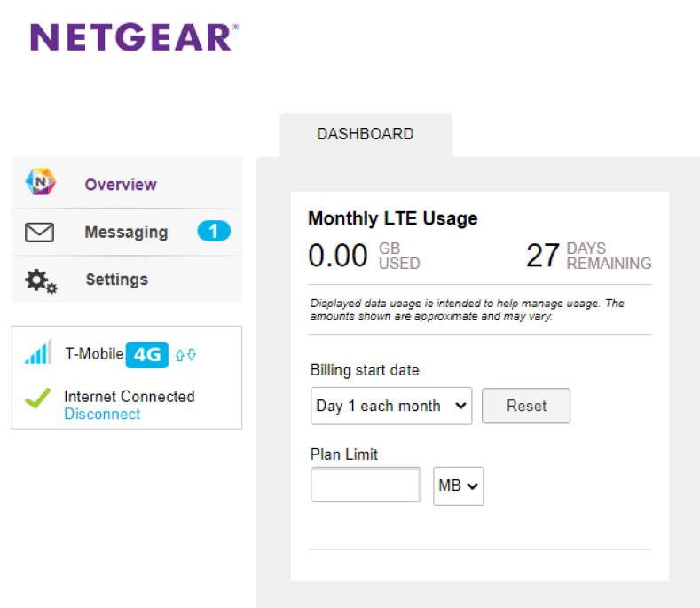
Task: Open the MB unit dropdown
Action: point(458,486)
